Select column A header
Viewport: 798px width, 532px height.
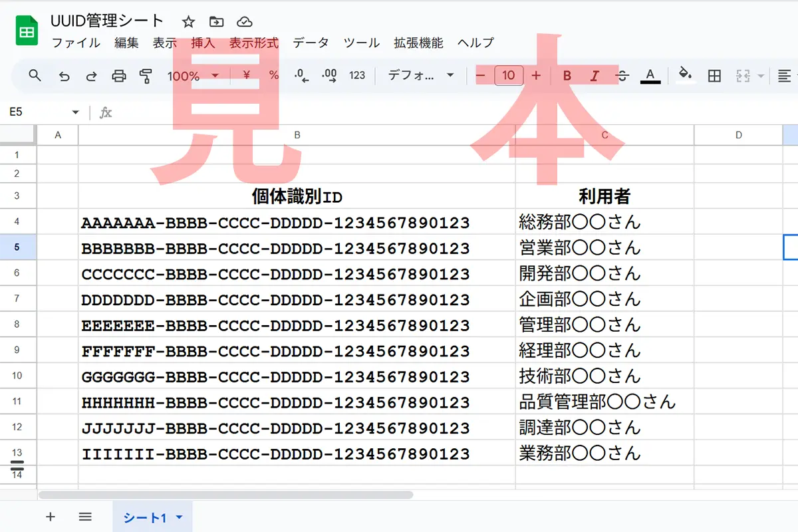[58, 135]
